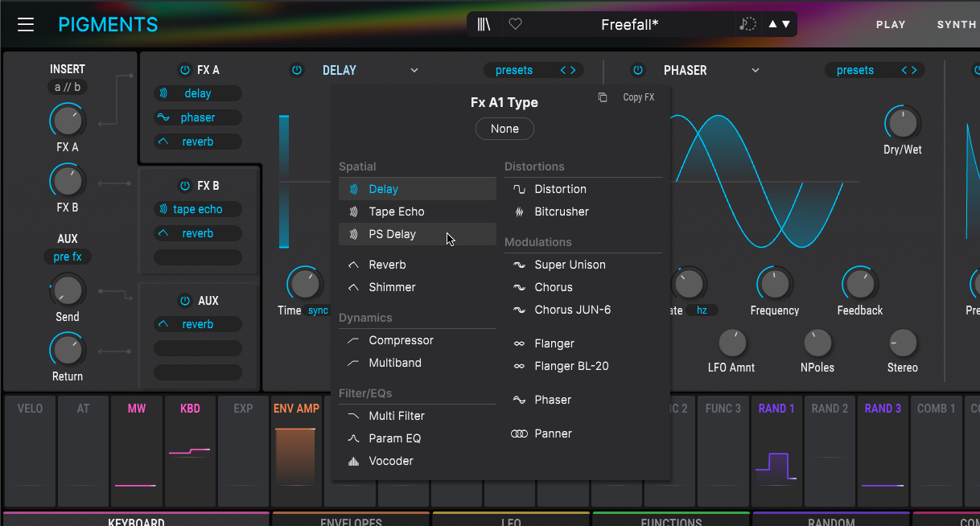This screenshot has height=526, width=980.
Task: Select the Vocoder effect icon
Action: pos(353,461)
